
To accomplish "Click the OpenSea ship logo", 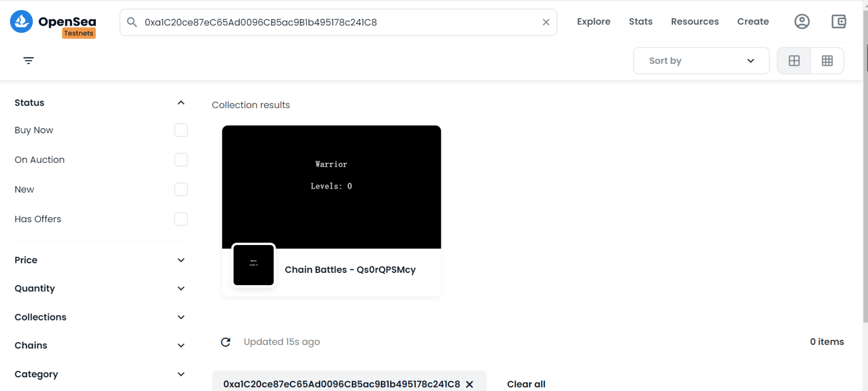I will tap(21, 21).
